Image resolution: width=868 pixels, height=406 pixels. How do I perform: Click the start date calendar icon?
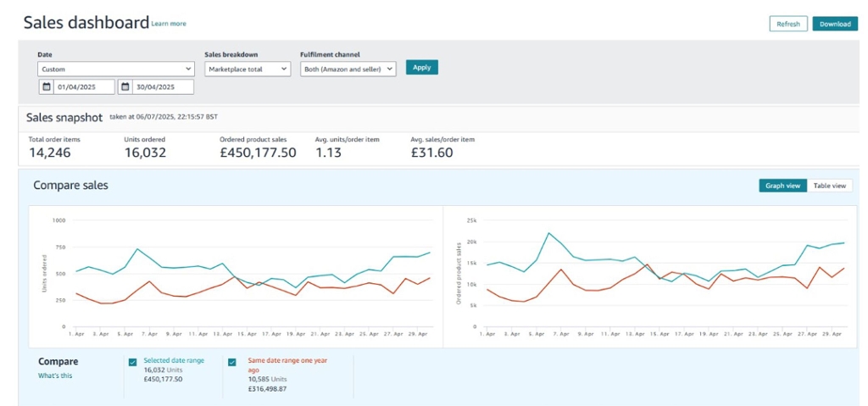47,87
